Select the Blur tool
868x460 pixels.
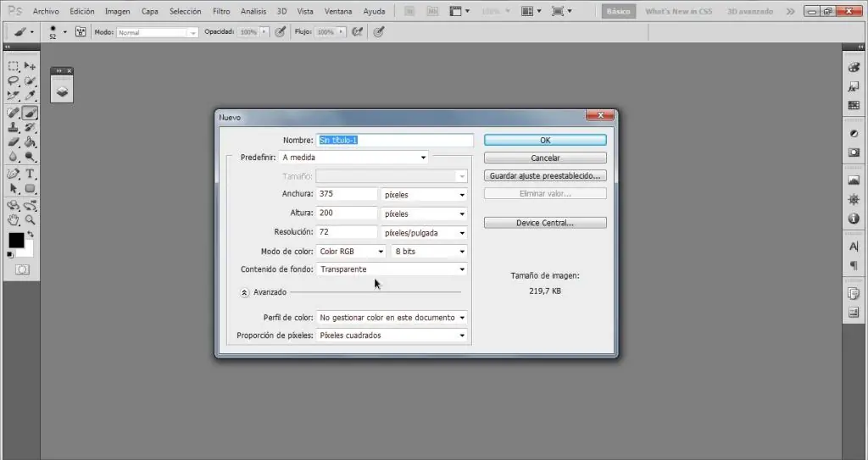click(14, 157)
